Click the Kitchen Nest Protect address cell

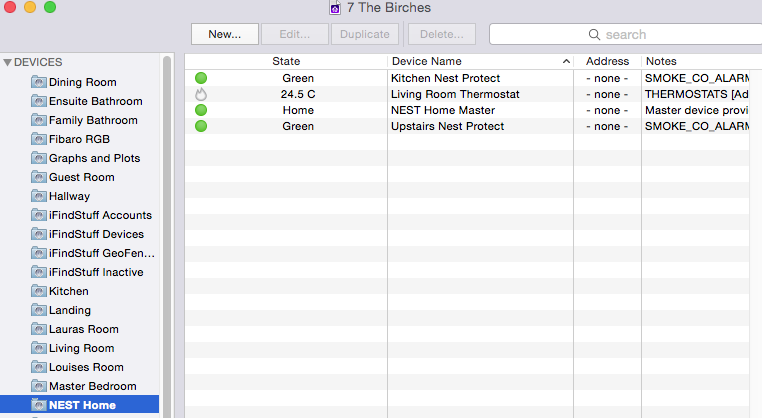click(x=607, y=78)
